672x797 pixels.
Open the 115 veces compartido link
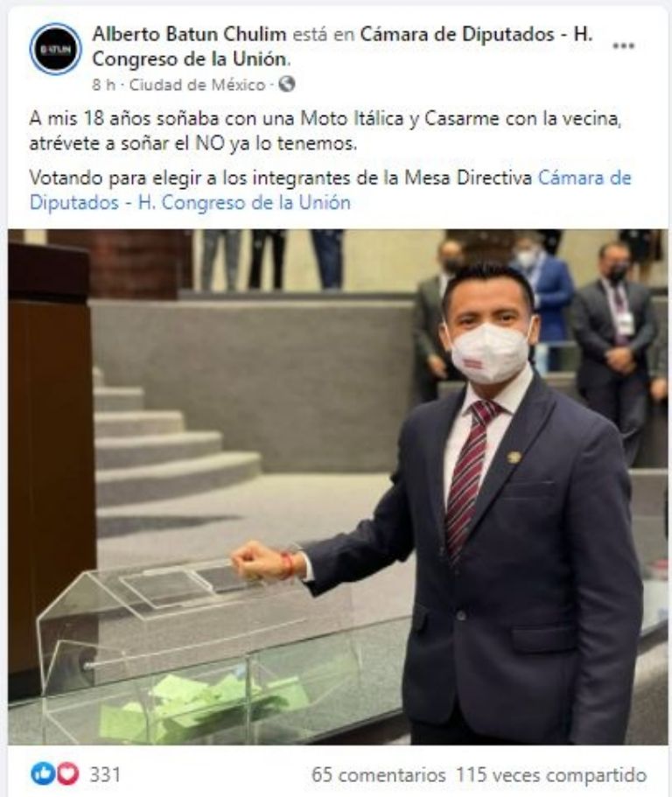coord(551,774)
